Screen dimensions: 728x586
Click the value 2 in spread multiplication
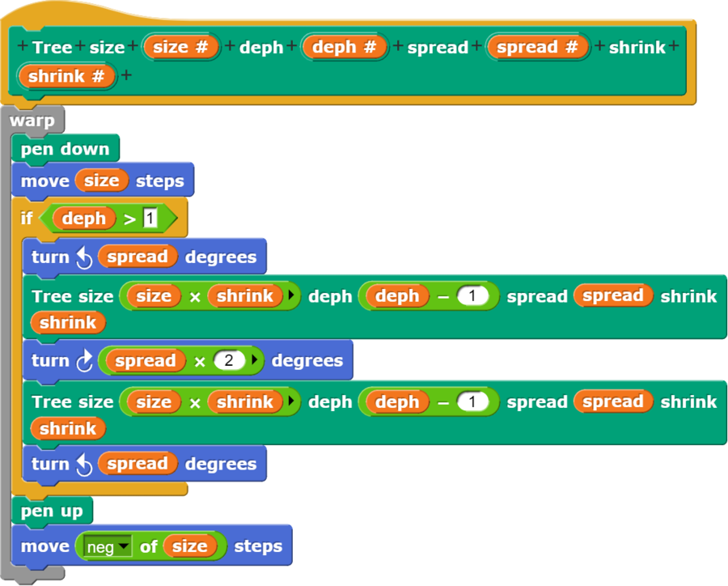229,361
